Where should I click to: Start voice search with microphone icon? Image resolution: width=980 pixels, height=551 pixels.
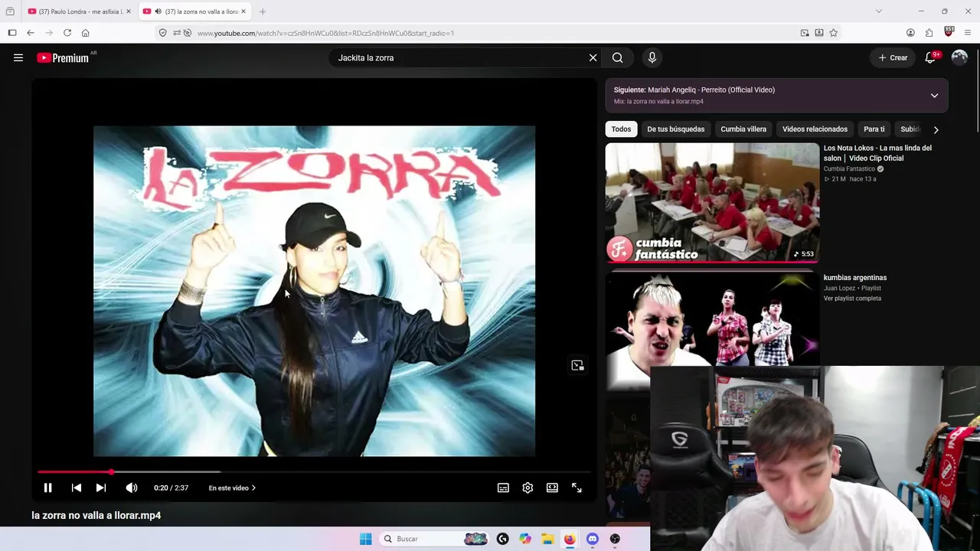652,57
